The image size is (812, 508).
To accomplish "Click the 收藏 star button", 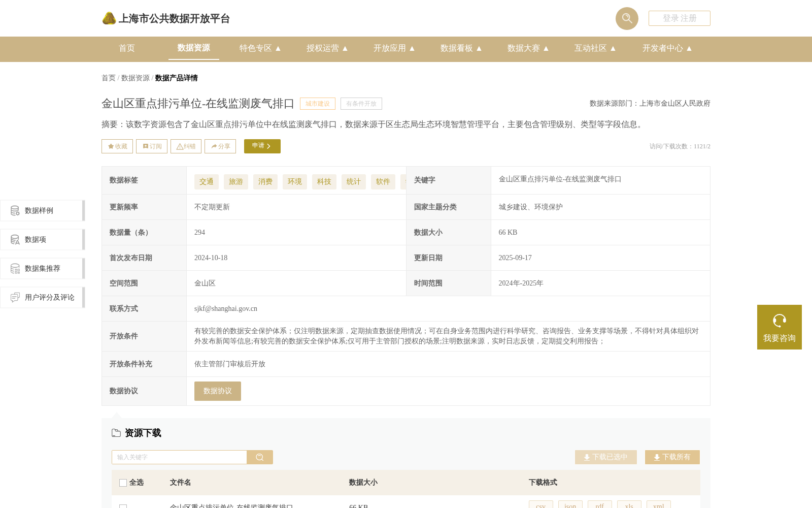I will [117, 146].
